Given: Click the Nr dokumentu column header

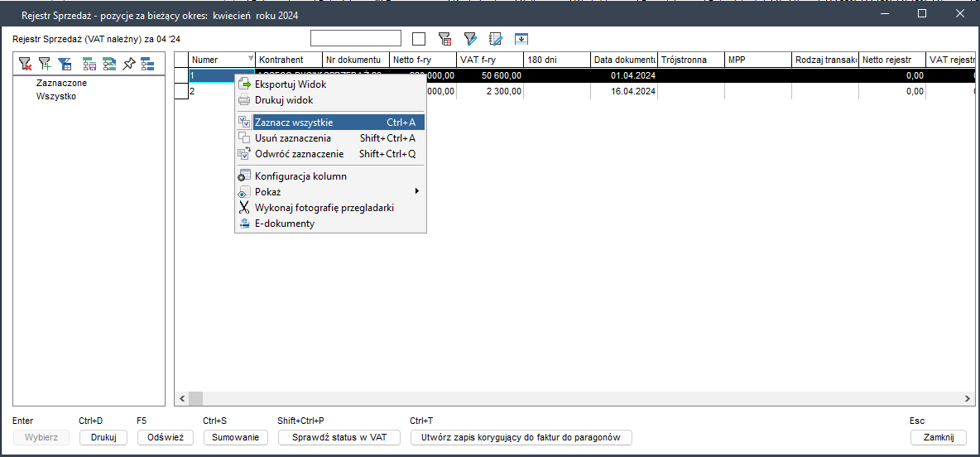Looking at the screenshot, I should (x=356, y=60).
